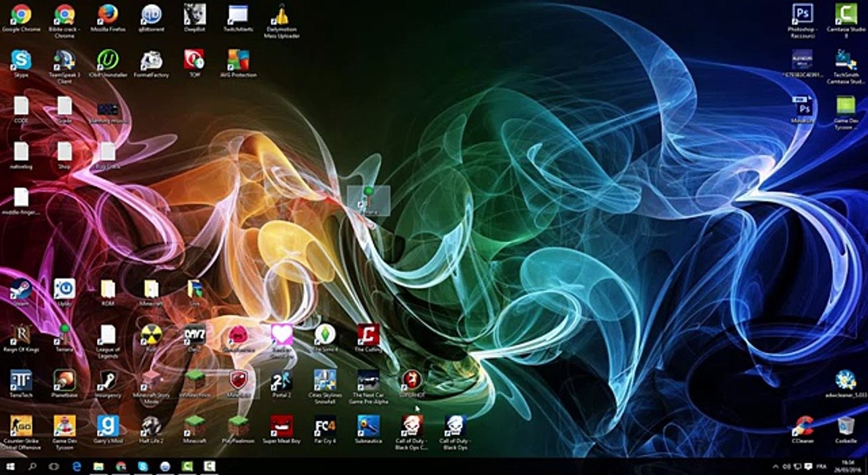868x475 pixels.
Task: Select the Garry's Mod shortcut
Action: [x=108, y=429]
